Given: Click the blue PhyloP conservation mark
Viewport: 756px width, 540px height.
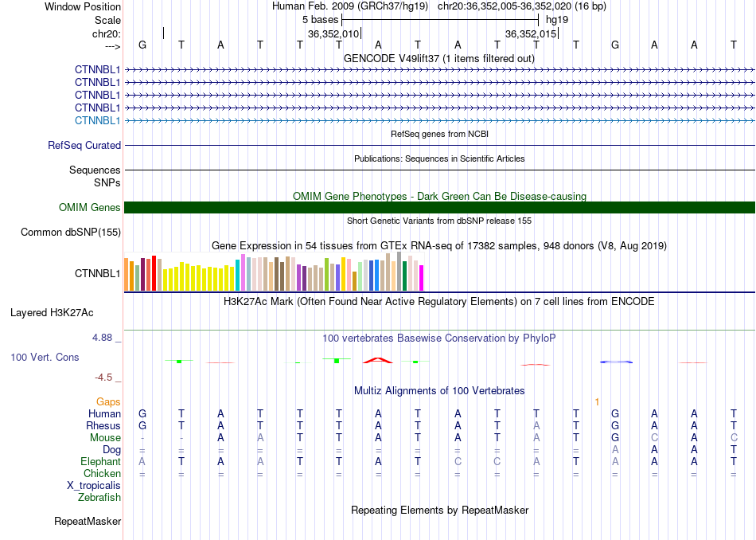Looking at the screenshot, I should (616, 362).
